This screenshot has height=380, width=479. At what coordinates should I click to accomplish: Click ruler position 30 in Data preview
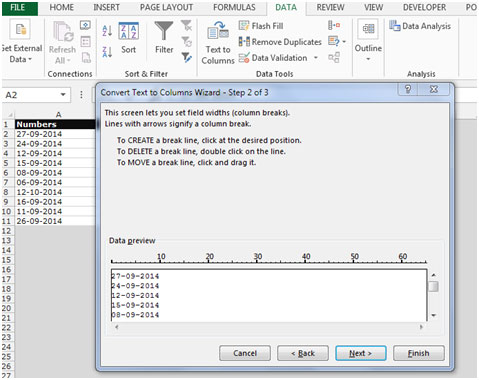[257, 257]
